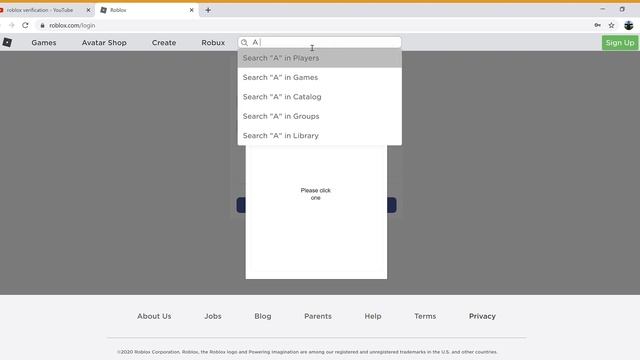Image resolution: width=640 pixels, height=360 pixels.
Task: Bookmark this page with star icon
Action: click(x=611, y=25)
